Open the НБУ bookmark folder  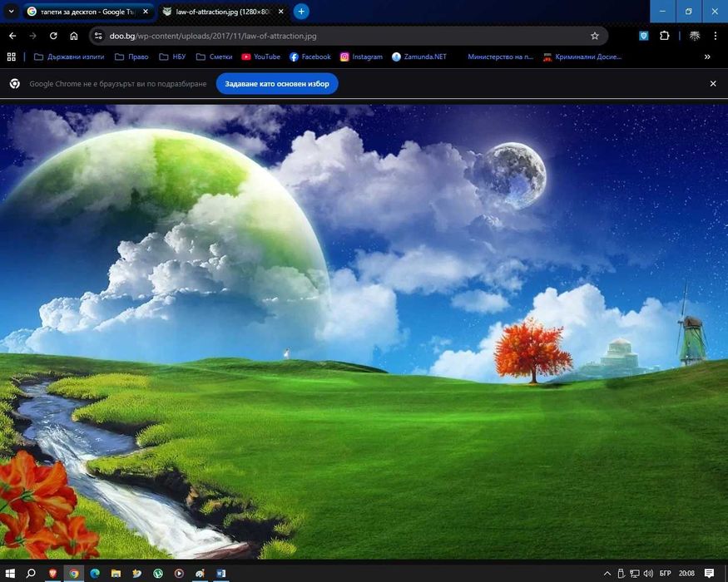173,57
